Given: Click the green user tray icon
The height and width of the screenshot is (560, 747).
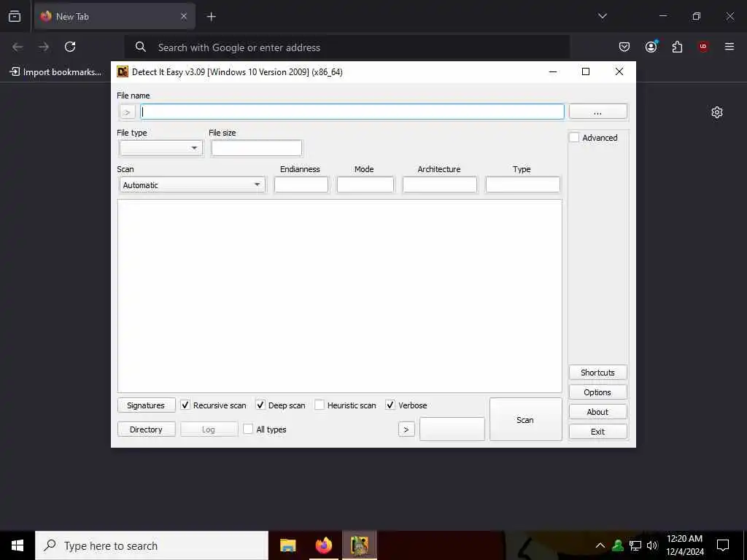Looking at the screenshot, I should point(618,545).
